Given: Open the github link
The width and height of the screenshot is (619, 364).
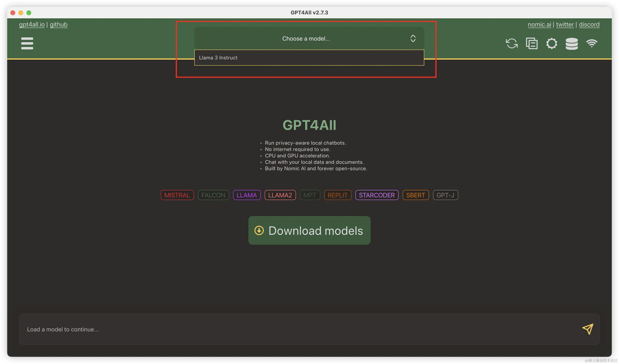Looking at the screenshot, I should pos(59,25).
